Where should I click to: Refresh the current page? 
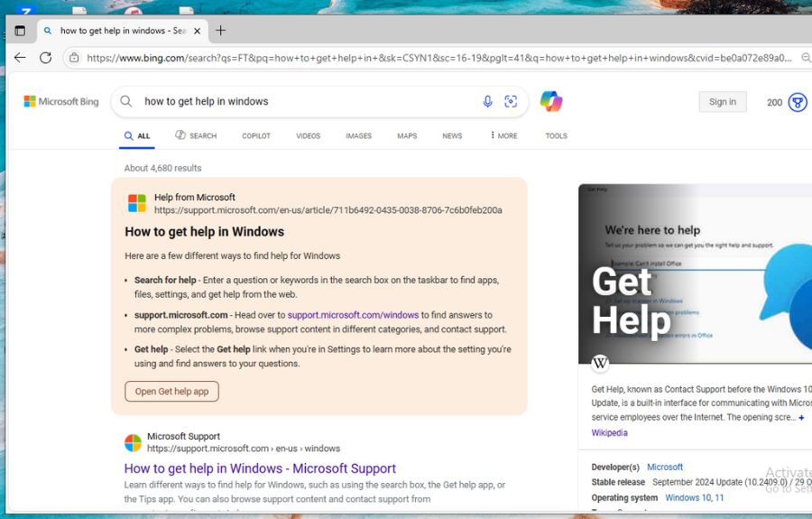point(46,58)
